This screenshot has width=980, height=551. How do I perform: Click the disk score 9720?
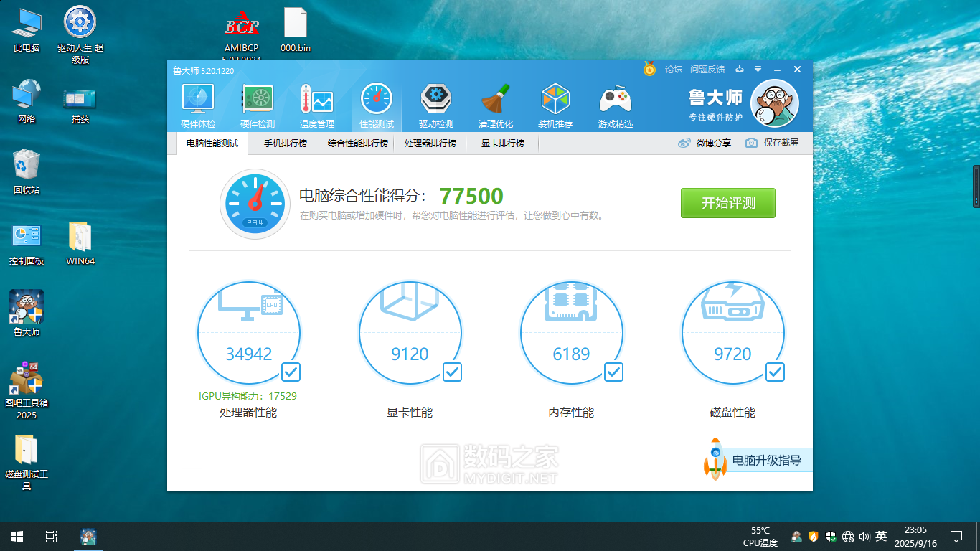(x=732, y=354)
